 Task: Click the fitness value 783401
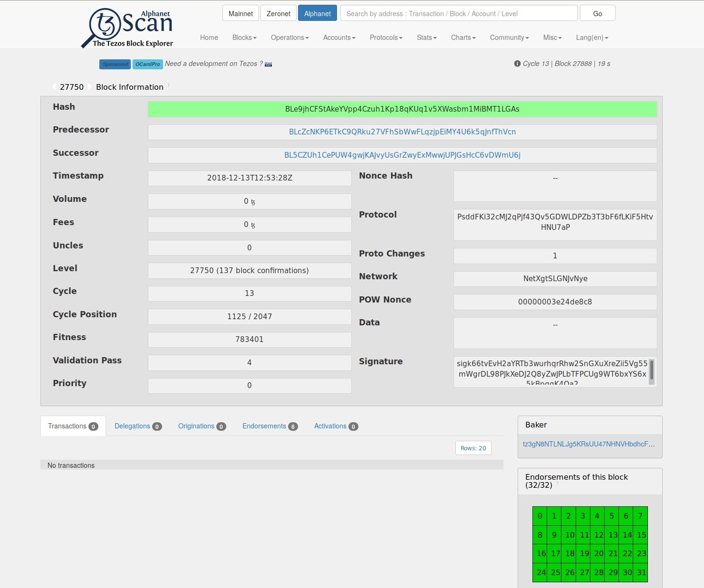click(x=250, y=340)
